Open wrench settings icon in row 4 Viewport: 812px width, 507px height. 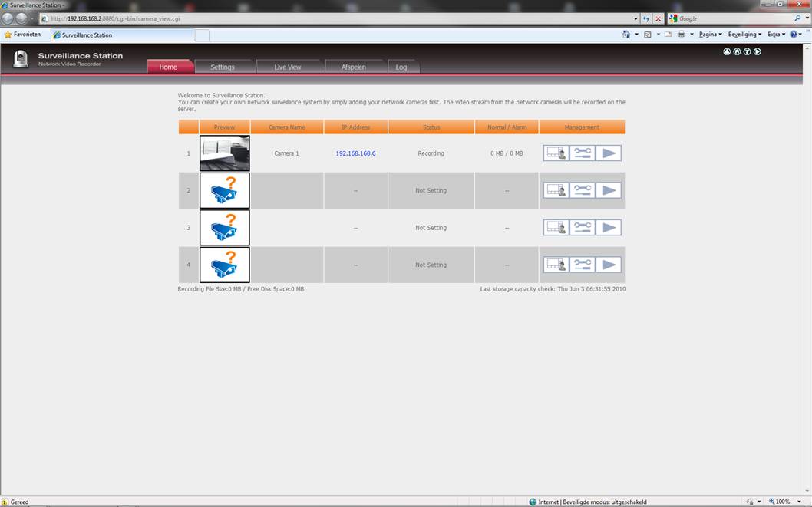click(582, 265)
